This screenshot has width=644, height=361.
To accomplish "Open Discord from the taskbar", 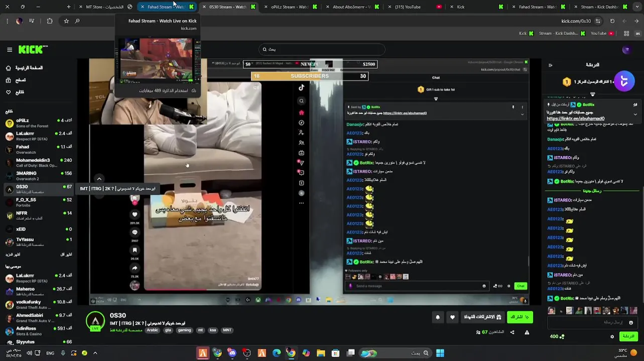I will coord(232,353).
